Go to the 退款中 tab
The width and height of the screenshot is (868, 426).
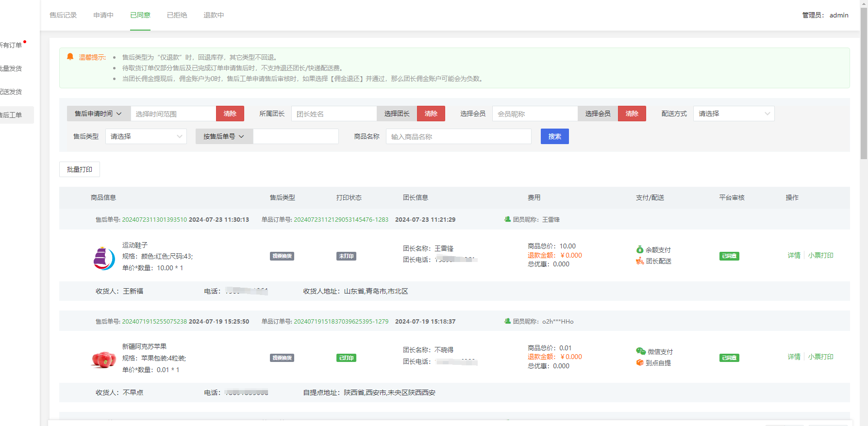tap(214, 15)
